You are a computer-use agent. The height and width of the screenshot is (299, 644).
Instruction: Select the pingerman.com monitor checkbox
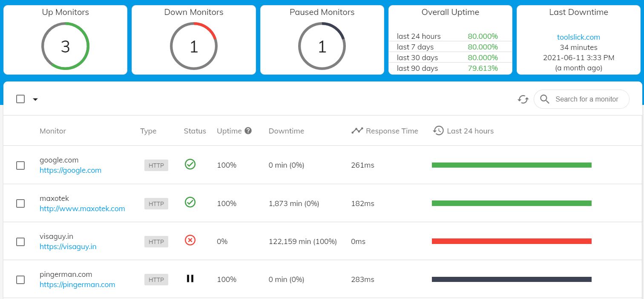(x=20, y=280)
